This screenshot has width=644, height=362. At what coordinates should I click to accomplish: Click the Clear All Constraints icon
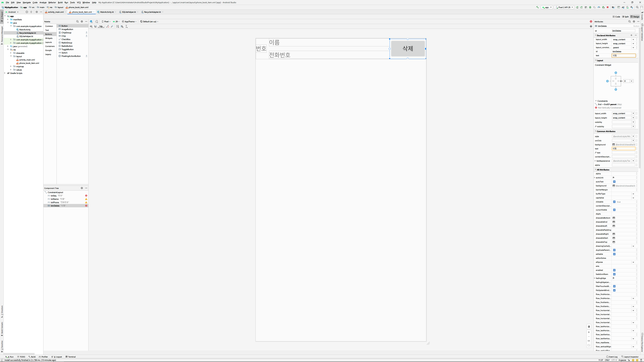pos(108,26)
